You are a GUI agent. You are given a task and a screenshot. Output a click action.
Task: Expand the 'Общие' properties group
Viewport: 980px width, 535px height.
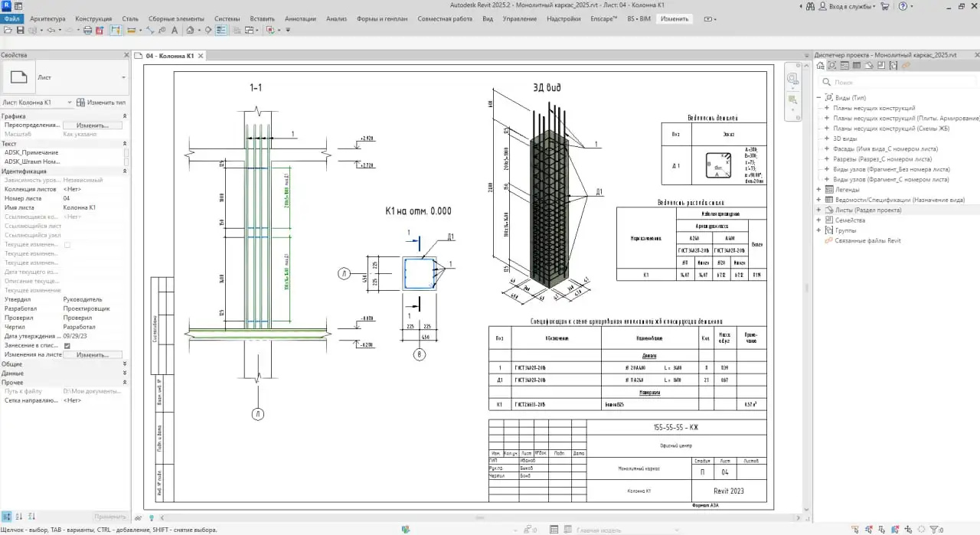(125, 364)
